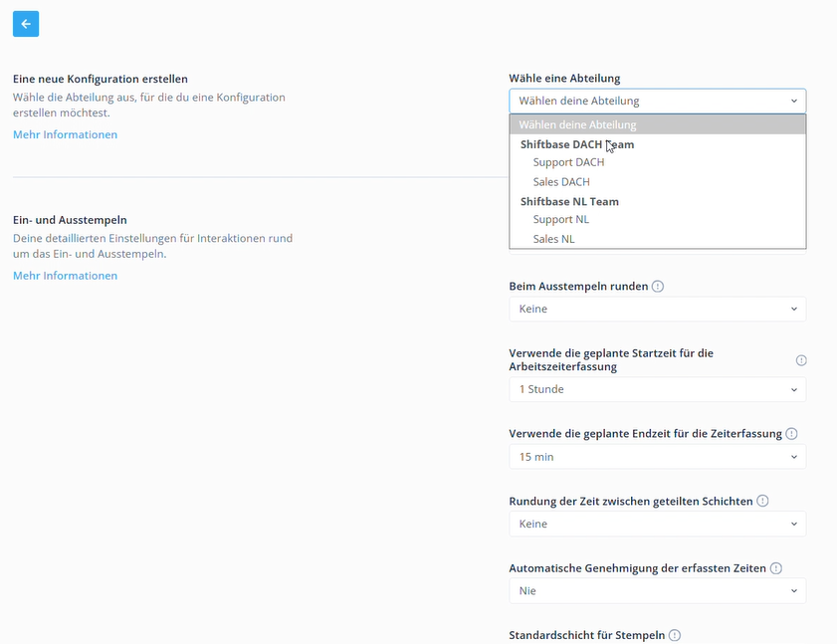Viewport: 837px width, 644px height.
Task: Open the 1 Stunde dropdown
Action: click(658, 389)
